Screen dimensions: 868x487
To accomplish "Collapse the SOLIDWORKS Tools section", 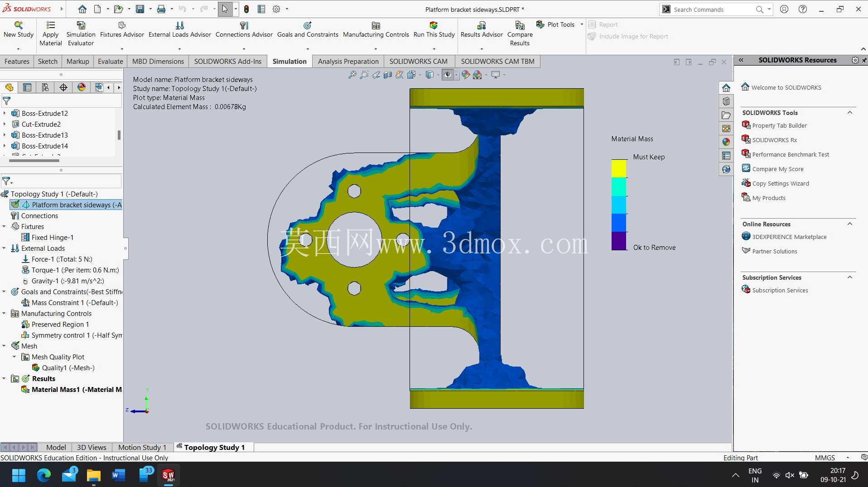I will tap(850, 113).
